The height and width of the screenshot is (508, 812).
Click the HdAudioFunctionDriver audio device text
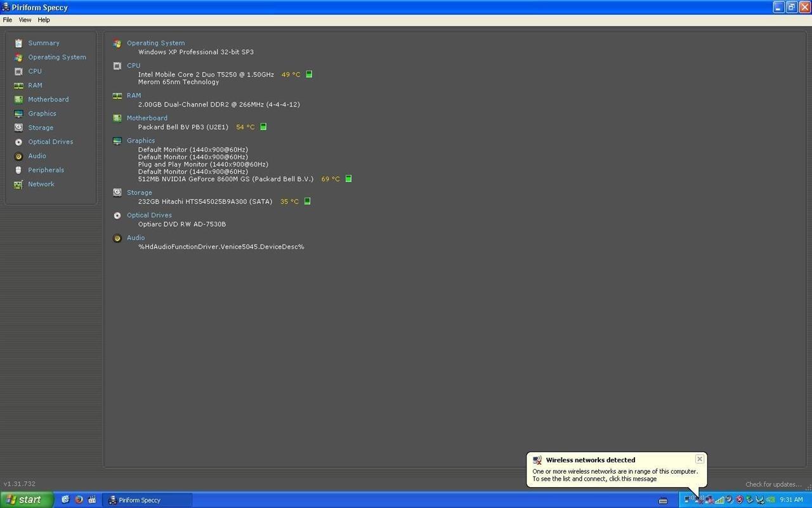click(221, 247)
